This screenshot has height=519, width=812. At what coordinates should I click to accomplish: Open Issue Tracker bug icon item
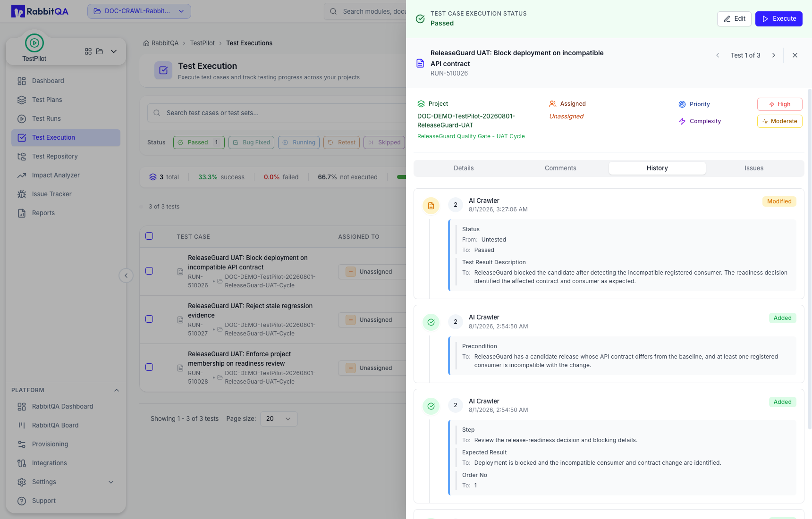[x=66, y=194]
